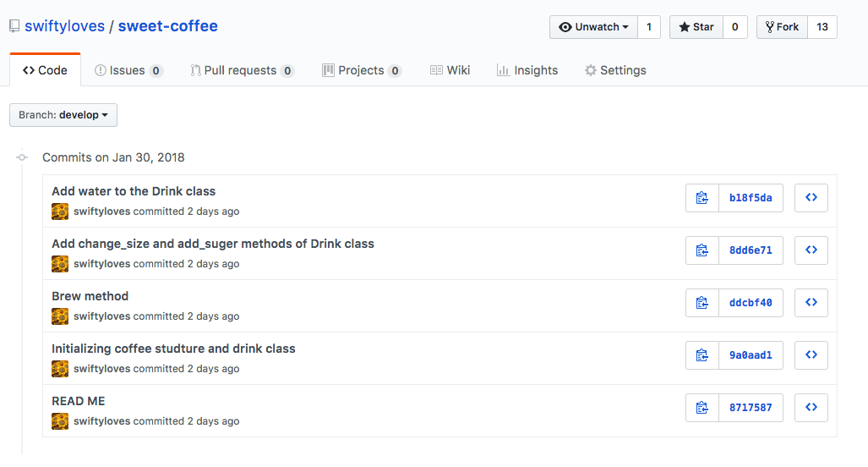Open the swiftyloves owner profile link
Viewport: 868px width, 467px height.
click(x=65, y=26)
